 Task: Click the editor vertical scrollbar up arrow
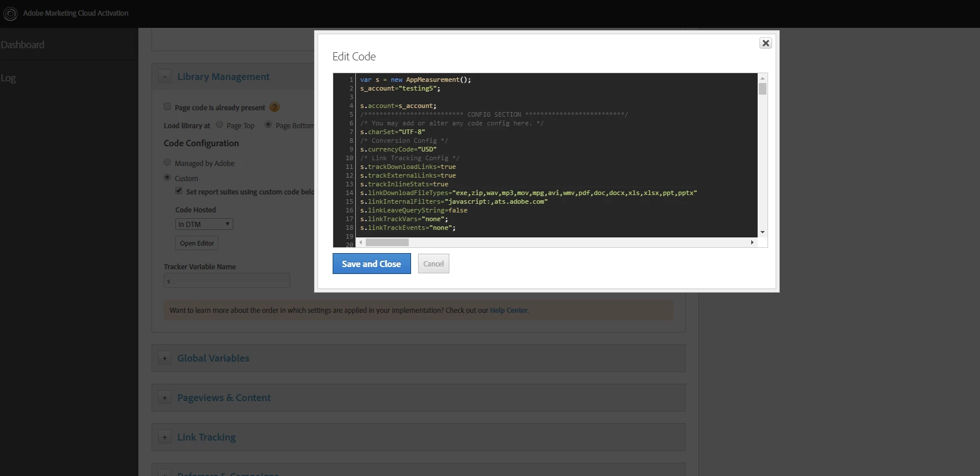coord(762,78)
